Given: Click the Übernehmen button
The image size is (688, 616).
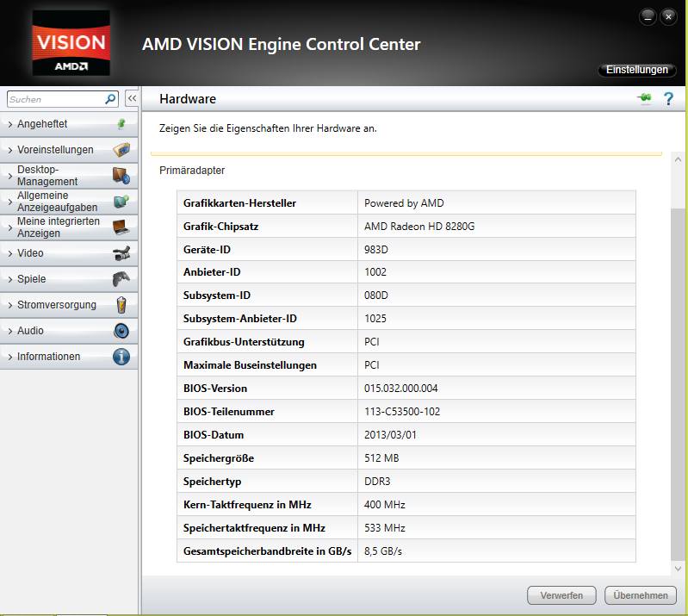Looking at the screenshot, I should point(640,595).
